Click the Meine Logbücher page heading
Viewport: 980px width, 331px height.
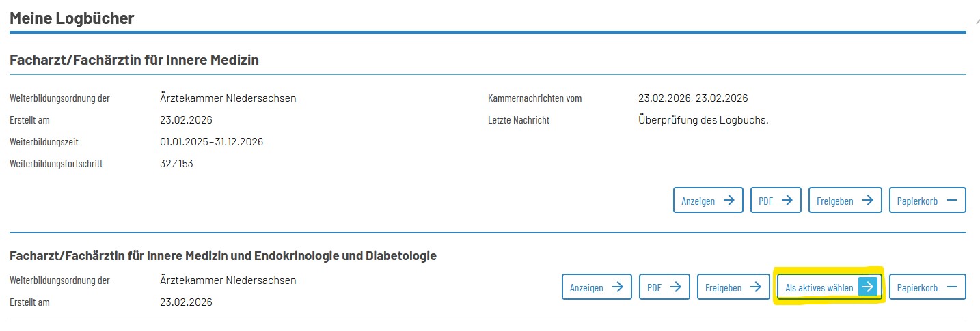click(72, 18)
